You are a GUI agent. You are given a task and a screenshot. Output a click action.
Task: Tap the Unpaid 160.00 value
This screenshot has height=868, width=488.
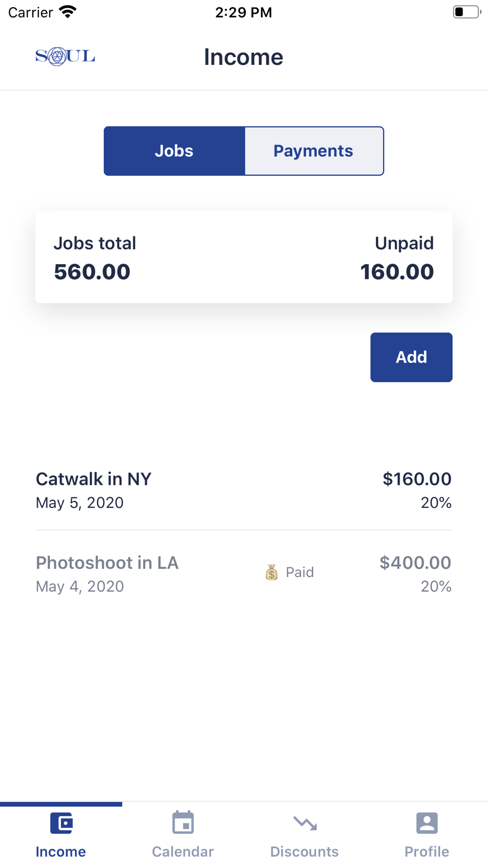pyautogui.click(x=397, y=272)
